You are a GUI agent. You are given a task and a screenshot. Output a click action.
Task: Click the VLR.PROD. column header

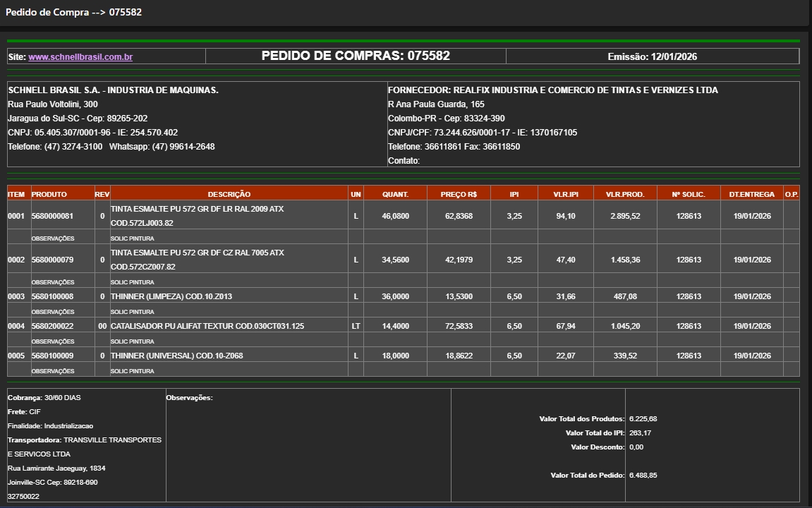pos(625,194)
